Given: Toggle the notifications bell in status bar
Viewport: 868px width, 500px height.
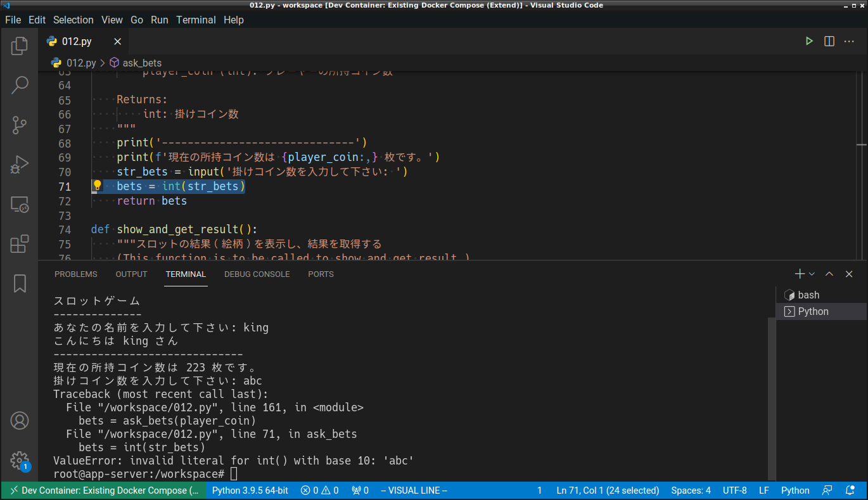Looking at the screenshot, I should (849, 490).
